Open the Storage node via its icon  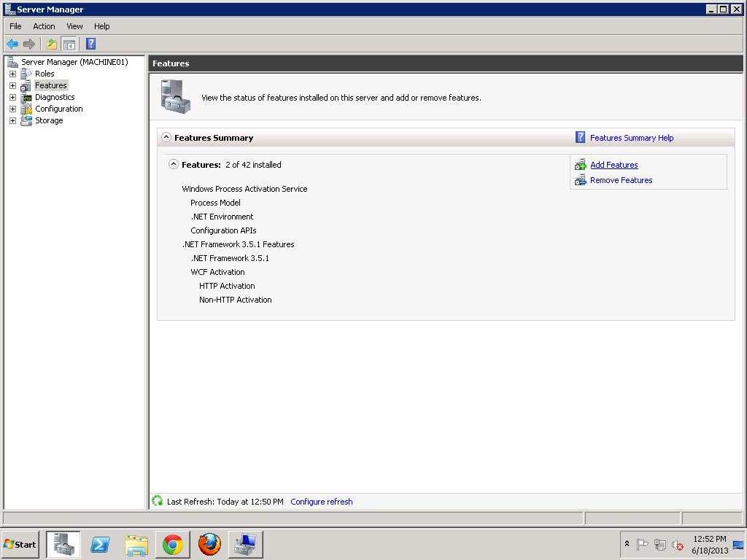(25, 120)
